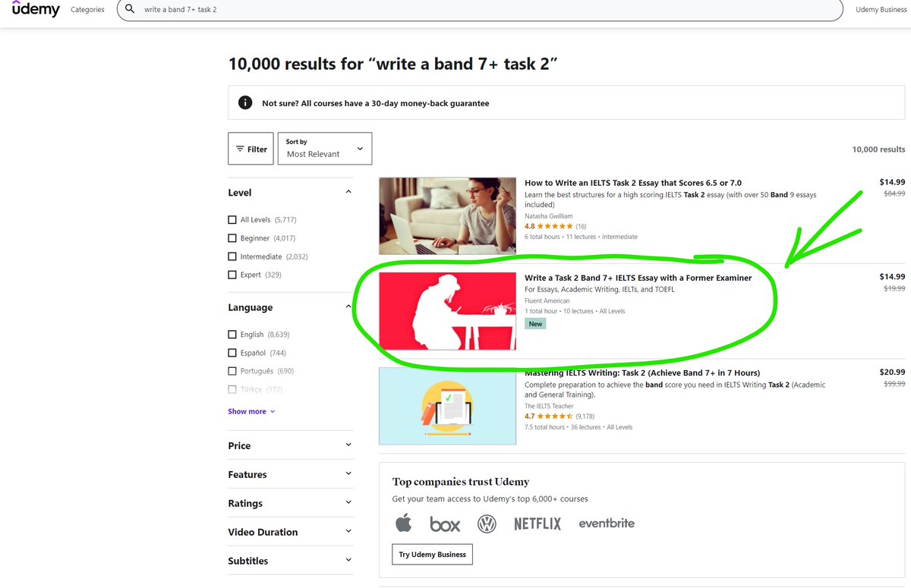Image resolution: width=911 pixels, height=588 pixels.
Task: Click the search input field
Action: pyautogui.click(x=480, y=10)
